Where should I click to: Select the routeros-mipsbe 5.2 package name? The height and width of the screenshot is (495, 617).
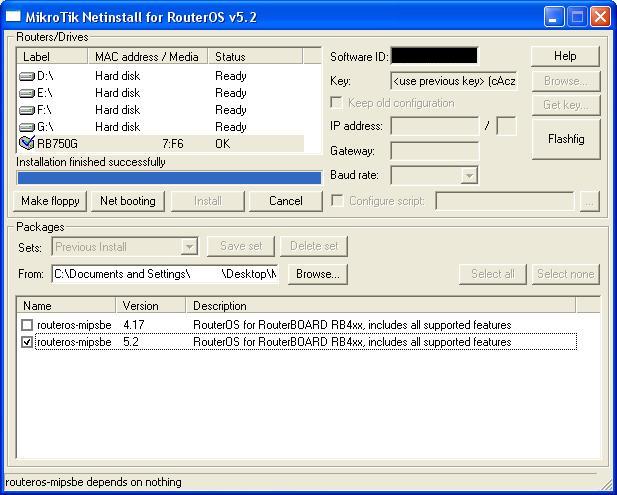[74, 342]
